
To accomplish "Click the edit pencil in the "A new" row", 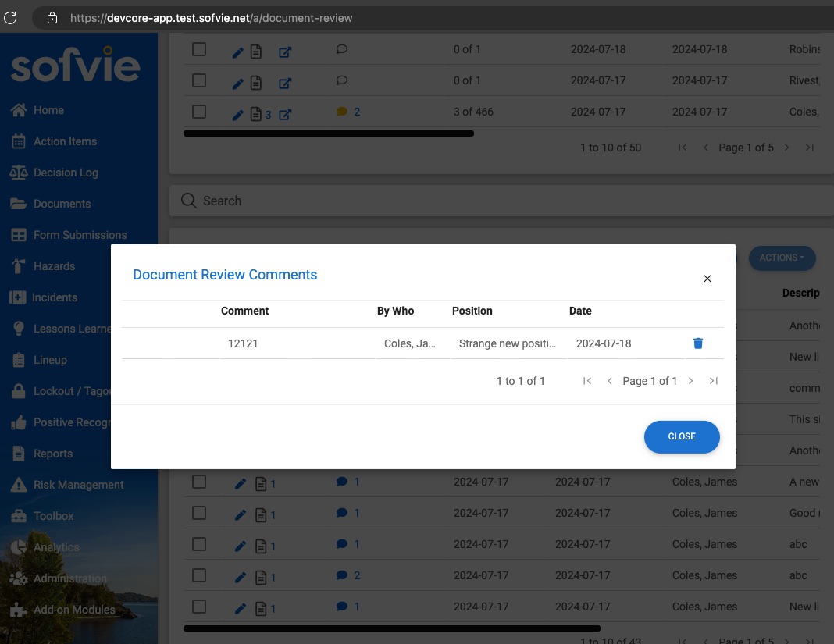I will (241, 483).
